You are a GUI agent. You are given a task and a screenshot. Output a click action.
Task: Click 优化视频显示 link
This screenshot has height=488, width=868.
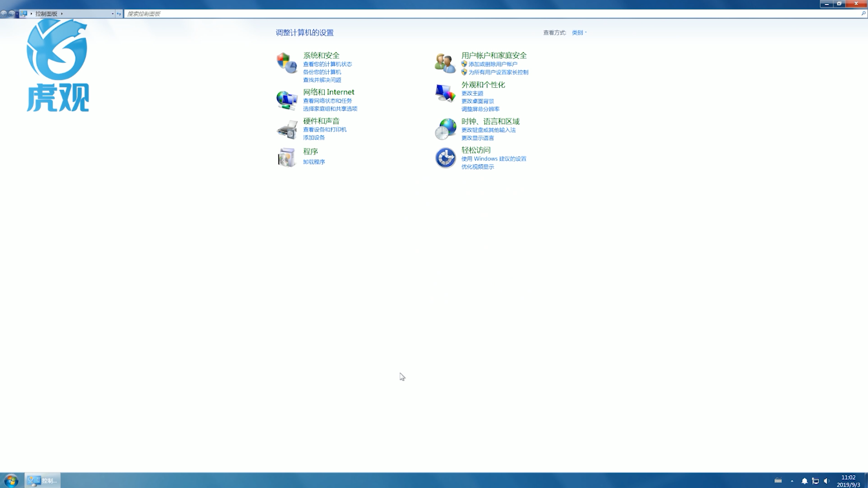tap(477, 167)
